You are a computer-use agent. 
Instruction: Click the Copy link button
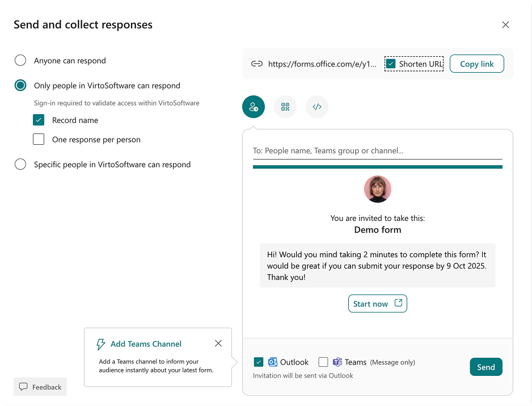476,63
